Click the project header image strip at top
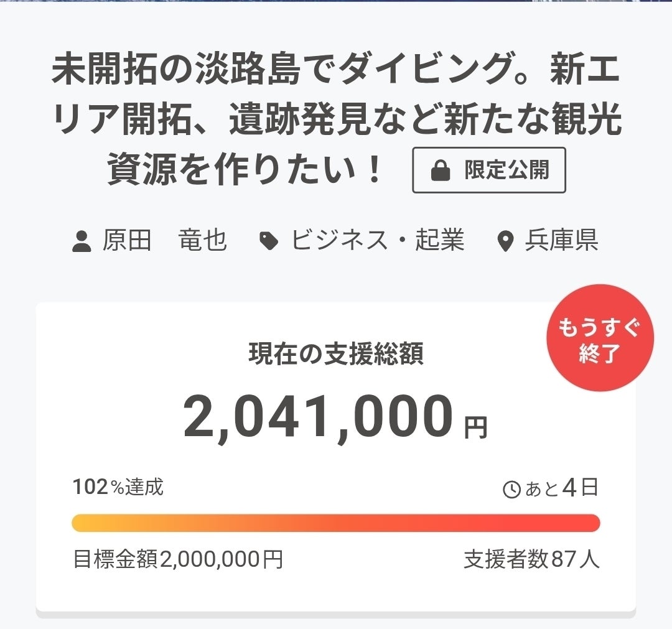The height and width of the screenshot is (629, 672). click(x=336, y=1)
